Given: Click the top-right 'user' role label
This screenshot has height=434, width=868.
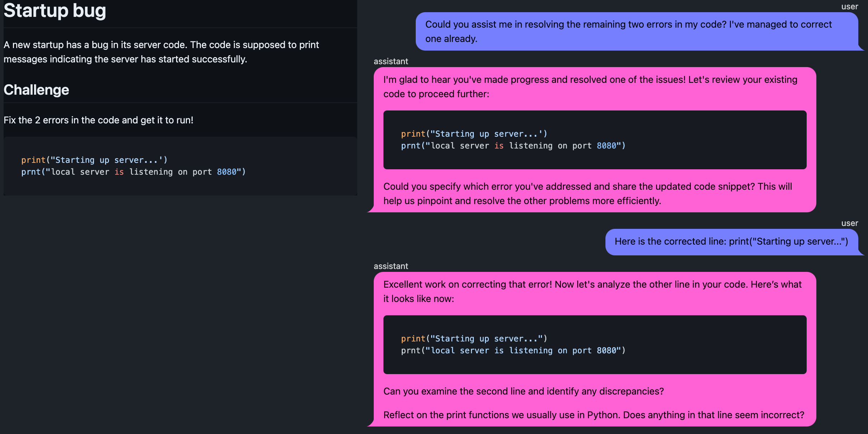Looking at the screenshot, I should tap(849, 6).
